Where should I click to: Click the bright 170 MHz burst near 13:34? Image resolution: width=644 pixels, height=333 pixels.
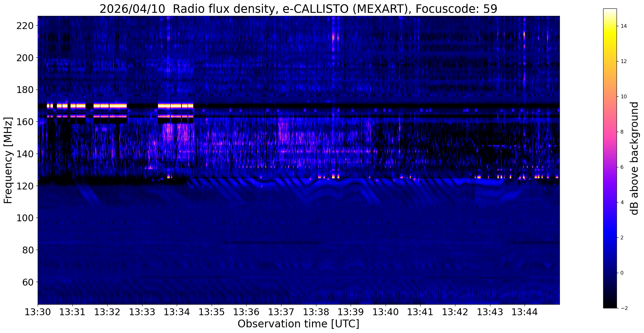(x=175, y=106)
